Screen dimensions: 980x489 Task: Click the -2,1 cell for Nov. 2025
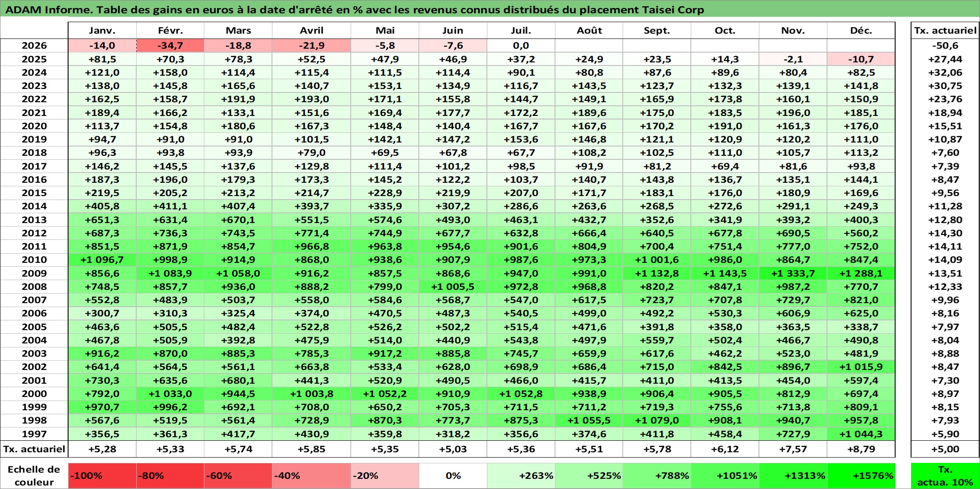coord(793,59)
